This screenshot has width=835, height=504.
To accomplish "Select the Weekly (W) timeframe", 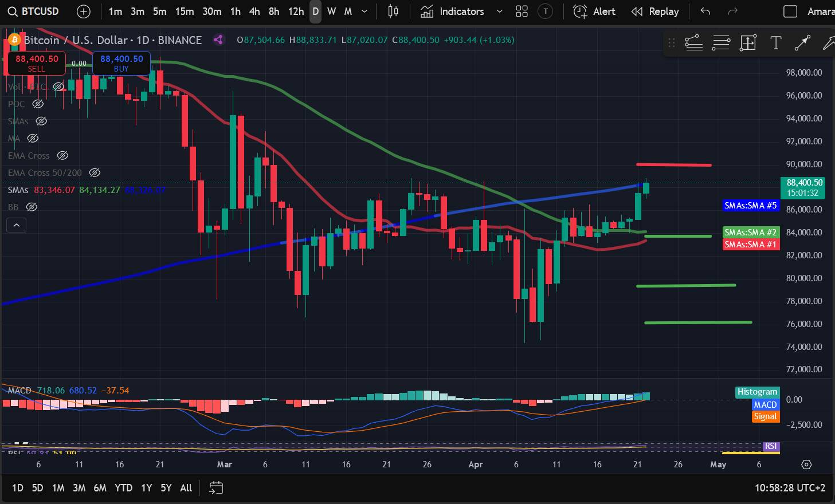I will coord(332,11).
